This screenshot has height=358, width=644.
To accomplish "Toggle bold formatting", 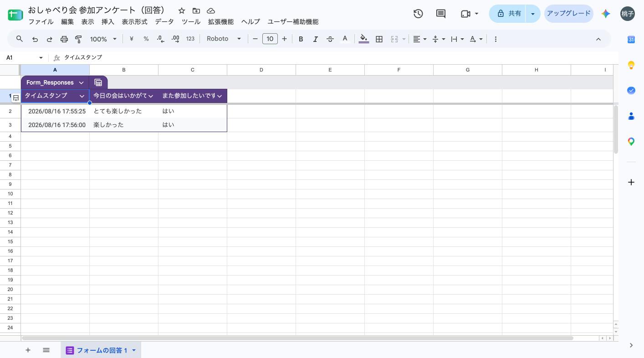I will (301, 39).
